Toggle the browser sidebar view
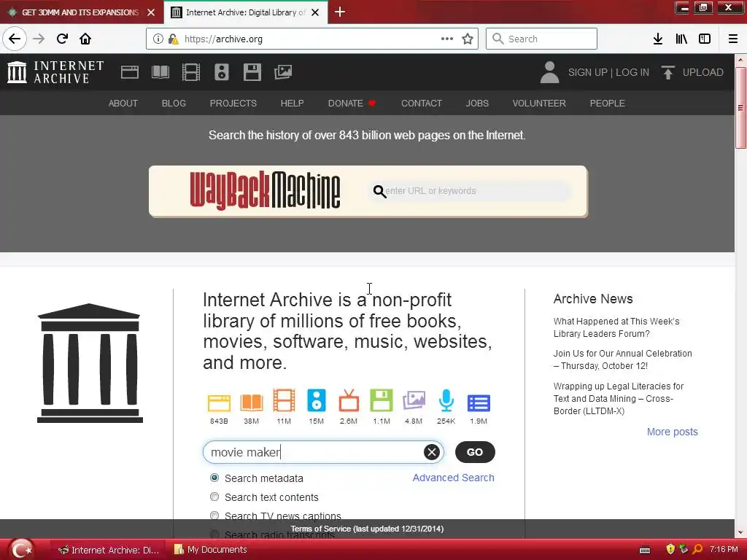The height and width of the screenshot is (560, 747). point(705,39)
